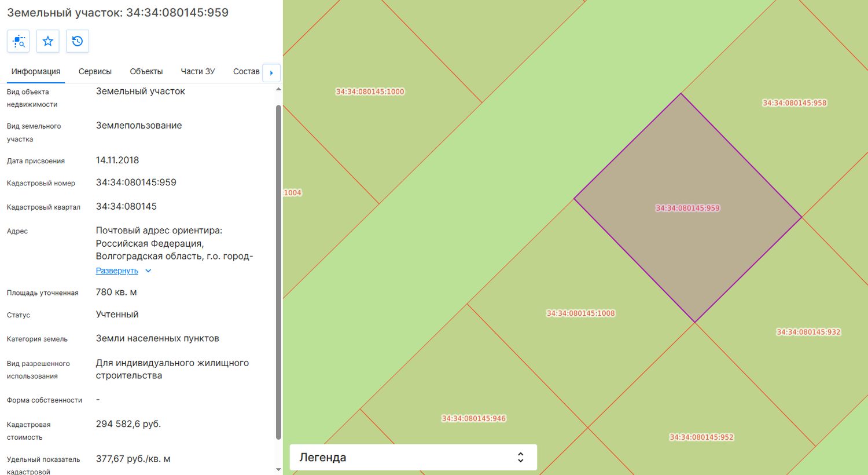Add parcel to favorites with star icon

pos(48,41)
